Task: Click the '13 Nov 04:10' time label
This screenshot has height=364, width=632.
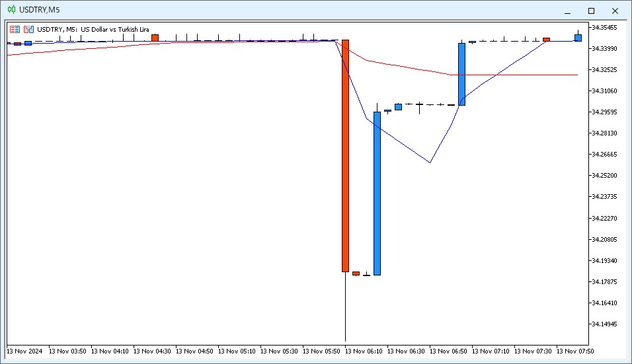Action: (110, 351)
